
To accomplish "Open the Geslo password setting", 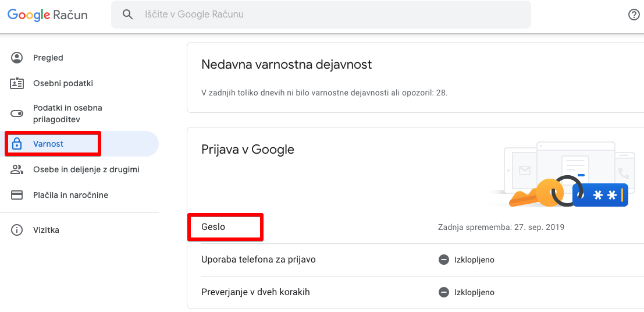I will click(214, 227).
